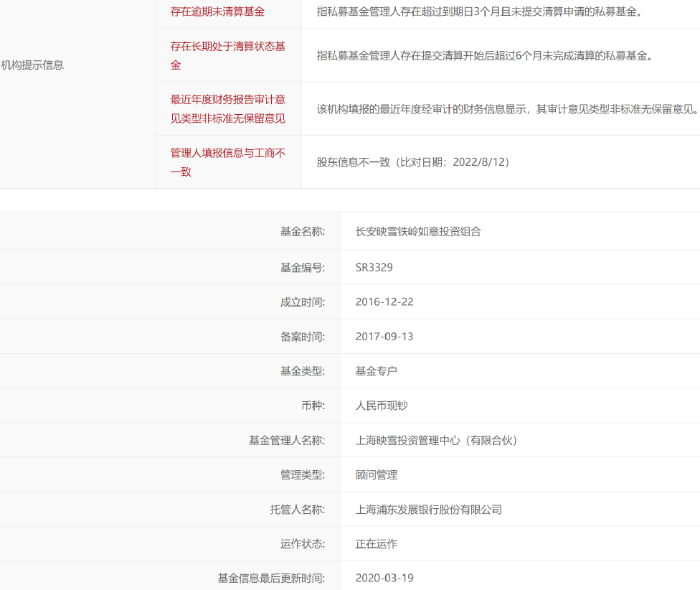Click the fund type value '基金专户'
The image size is (700, 590).
tap(376, 371)
